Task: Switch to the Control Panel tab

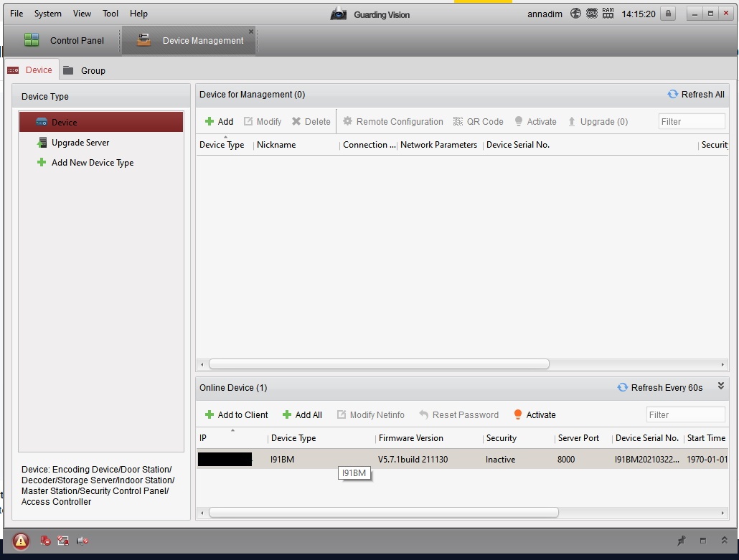Action: pyautogui.click(x=64, y=40)
